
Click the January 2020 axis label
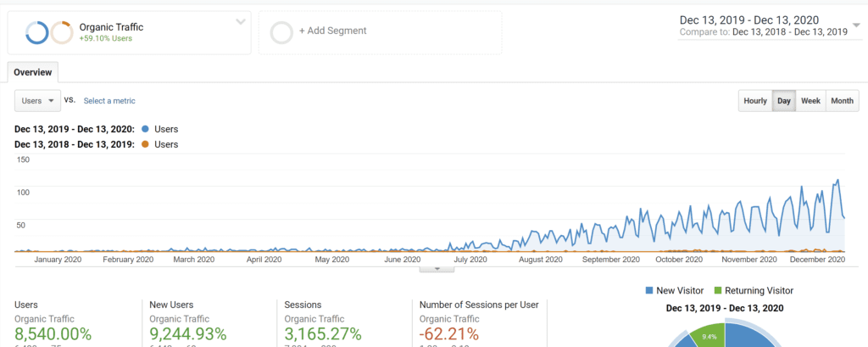[x=58, y=259]
